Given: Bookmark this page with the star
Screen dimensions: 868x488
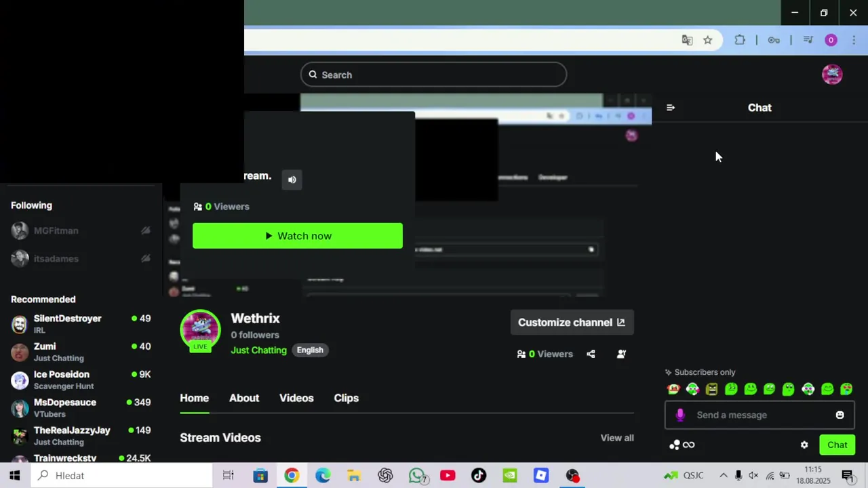Looking at the screenshot, I should click(x=708, y=40).
